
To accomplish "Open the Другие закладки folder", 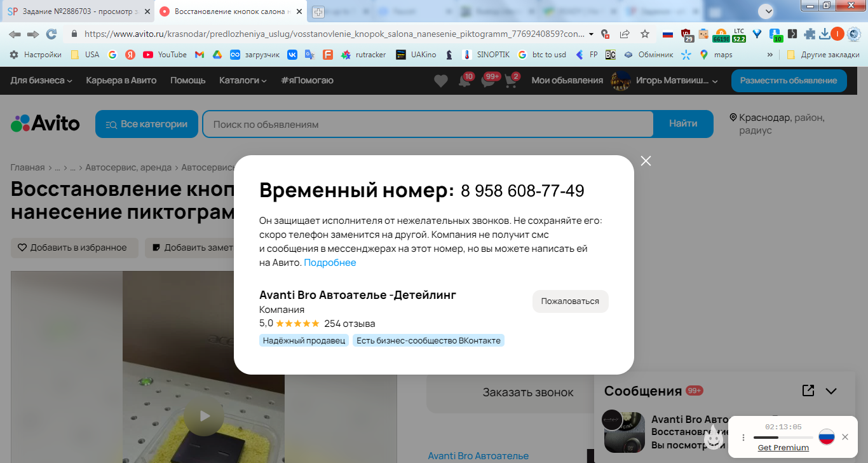I will pos(823,55).
